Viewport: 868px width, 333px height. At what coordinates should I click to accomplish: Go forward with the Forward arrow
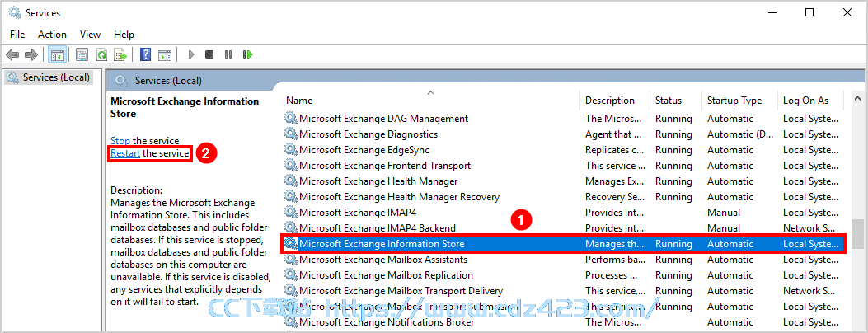click(31, 54)
